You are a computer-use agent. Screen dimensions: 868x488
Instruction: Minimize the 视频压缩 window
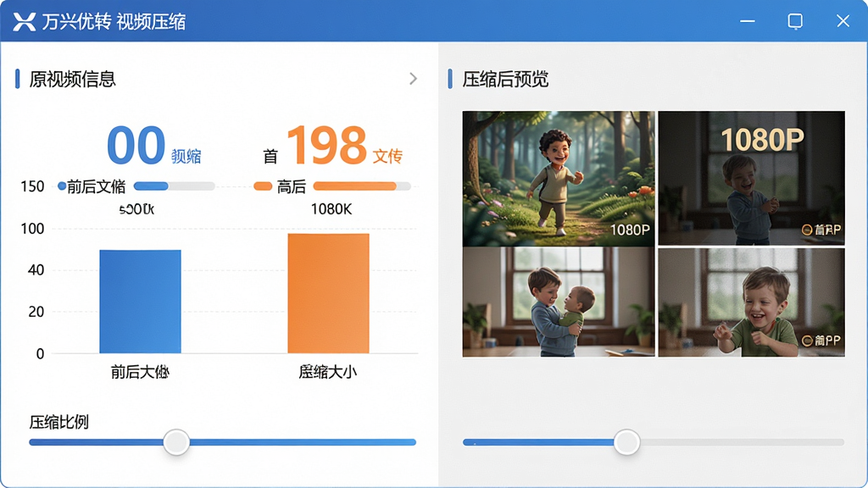point(748,21)
